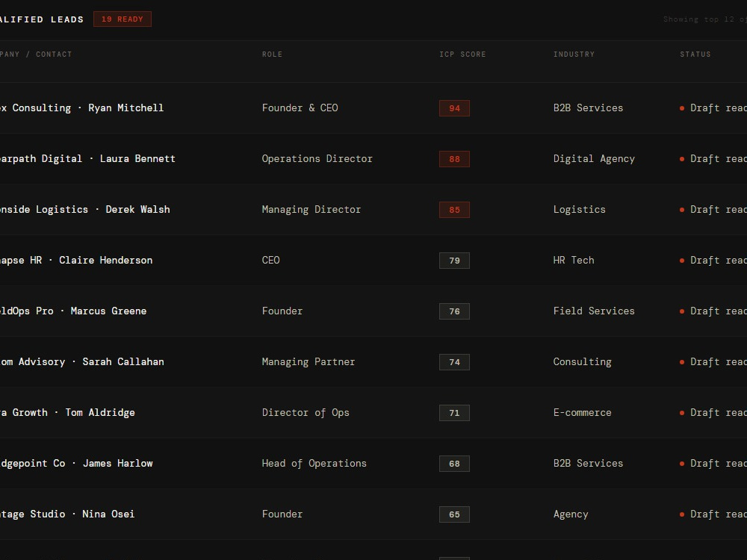Viewport: 747px width, 560px height.
Task: Click the ICP score 76 badge
Action: [454, 311]
